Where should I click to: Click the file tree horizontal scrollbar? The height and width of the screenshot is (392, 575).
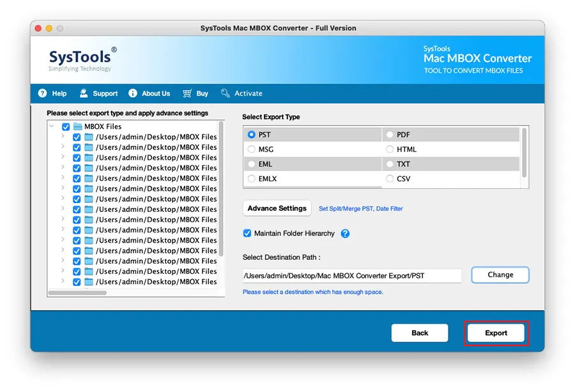click(x=77, y=292)
